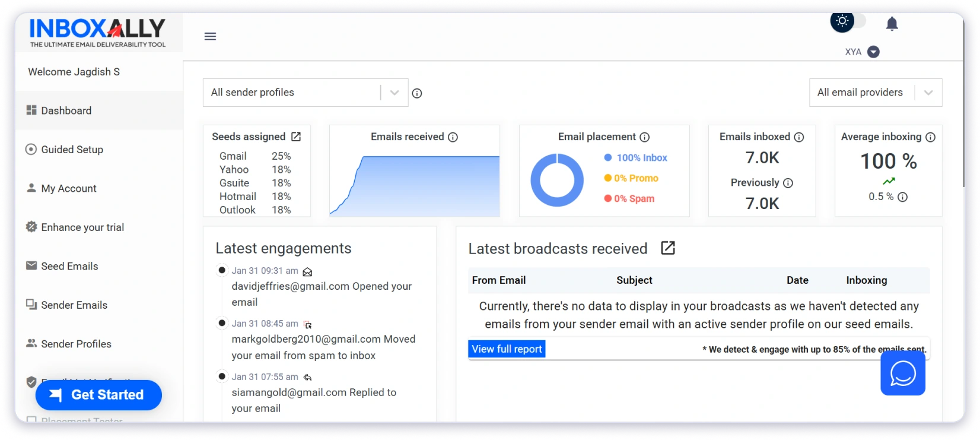The height and width of the screenshot is (440, 980).
Task: Open the All email providers dropdown
Action: pyautogui.click(x=875, y=93)
